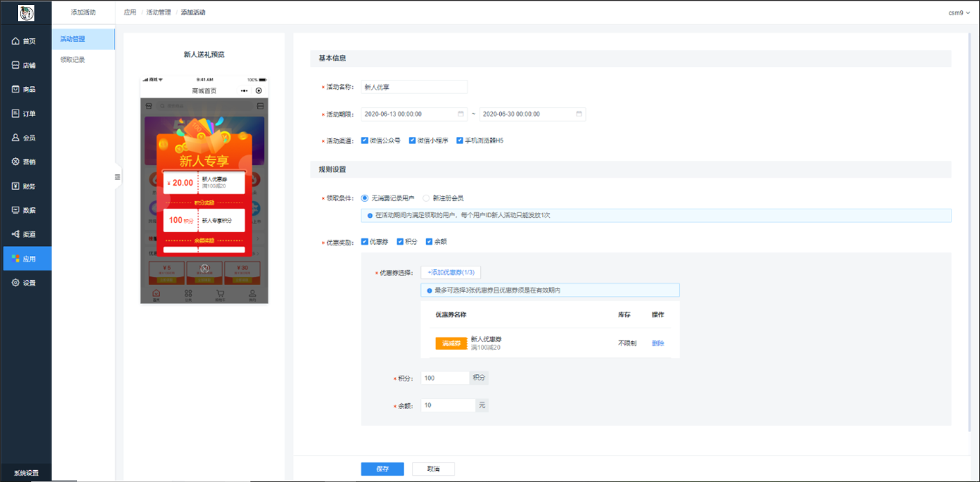Image resolution: width=980 pixels, height=482 pixels.
Task: Toggle the 余额 reward checkbox
Action: click(429, 242)
